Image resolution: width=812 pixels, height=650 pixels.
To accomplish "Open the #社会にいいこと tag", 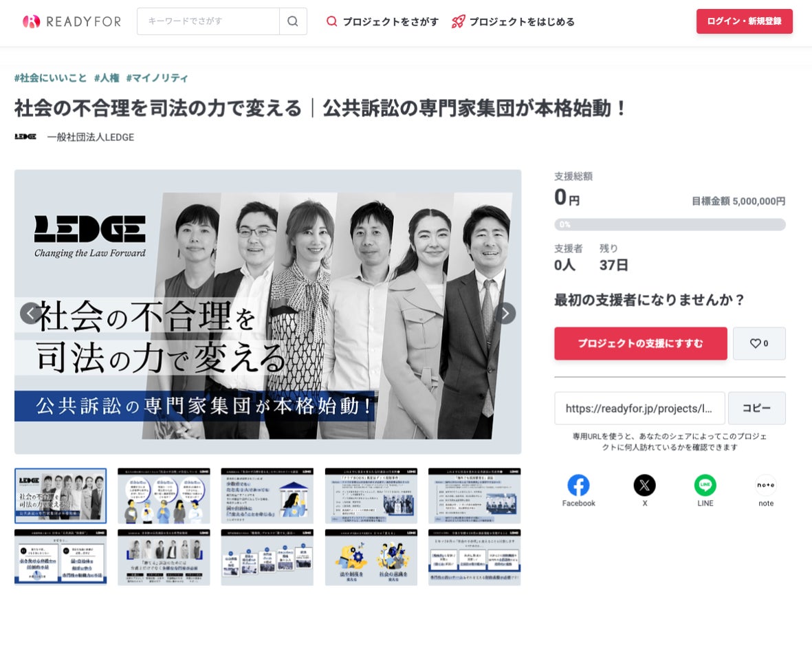I will pos(50,78).
